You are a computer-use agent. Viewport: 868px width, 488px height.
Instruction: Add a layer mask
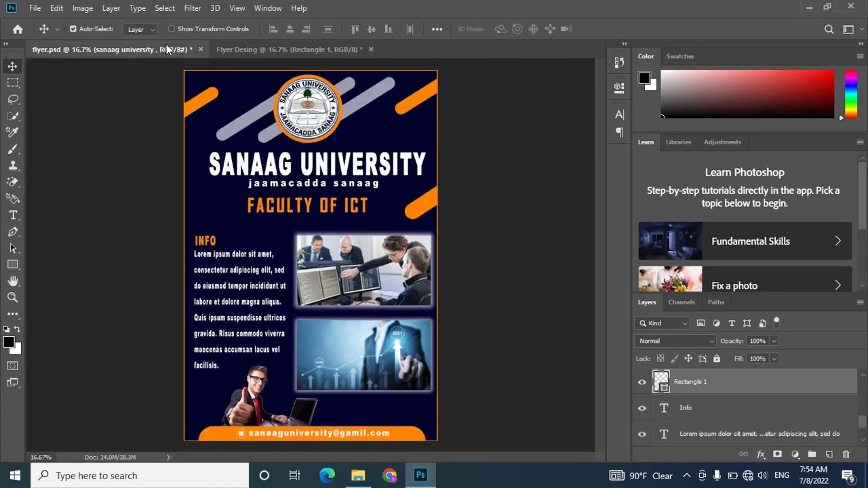pyautogui.click(x=777, y=454)
